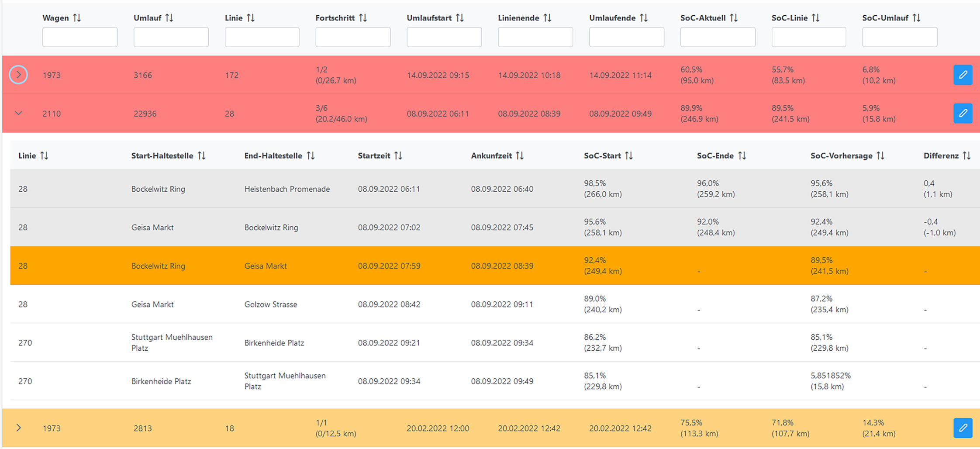Focus the Linie filter text box
The image size is (980, 449).
[x=262, y=37]
